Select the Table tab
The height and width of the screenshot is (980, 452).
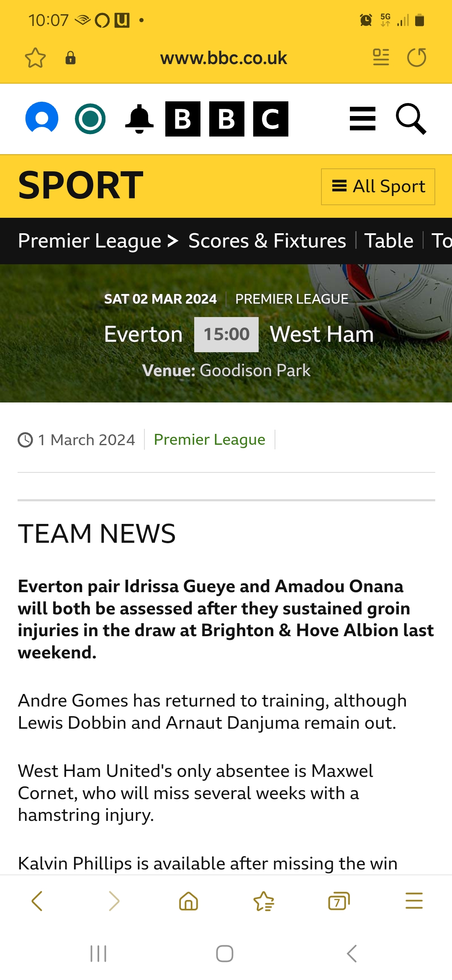(x=389, y=241)
